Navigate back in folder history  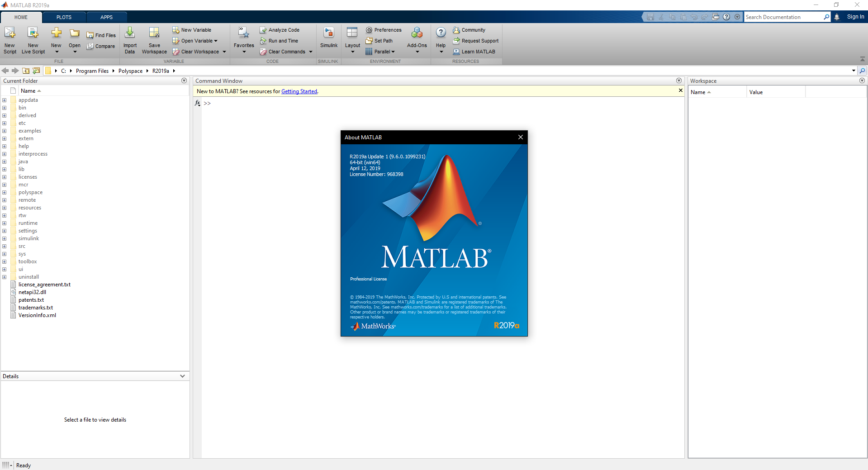point(5,71)
